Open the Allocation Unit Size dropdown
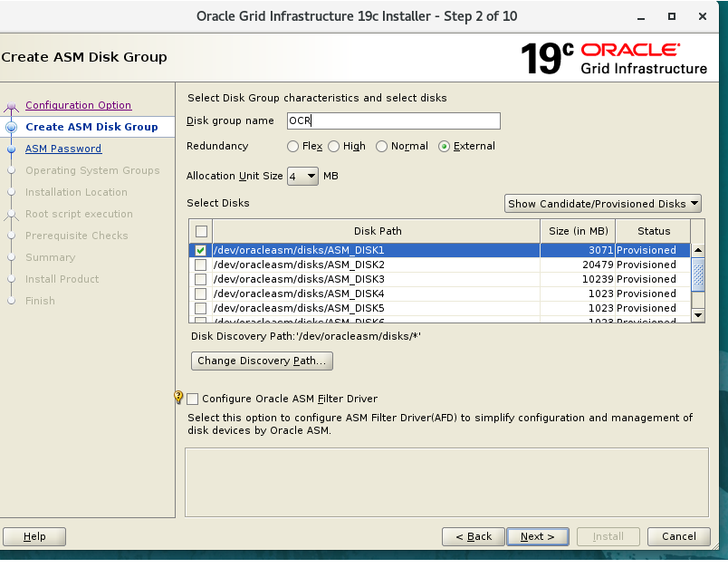Image resolution: width=728 pixels, height=568 pixels. [302, 177]
